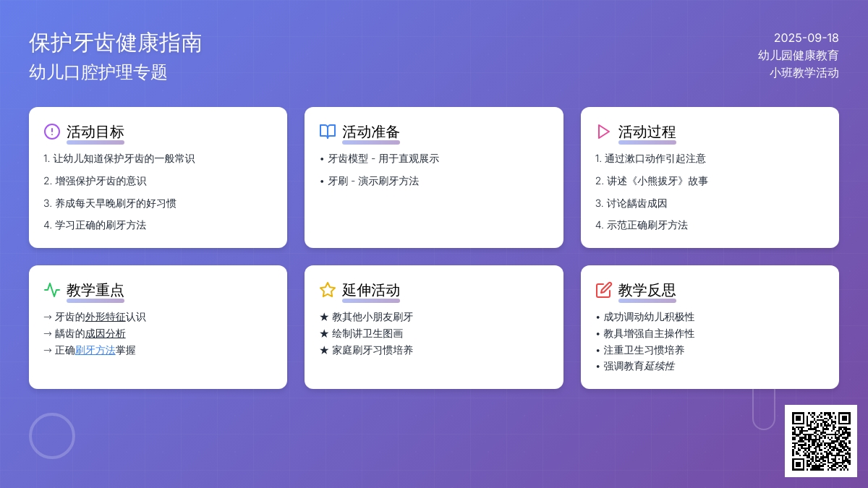The height and width of the screenshot is (488, 868).
Task: Click the activity pulse icon beside 教学重点
Action: [52, 290]
